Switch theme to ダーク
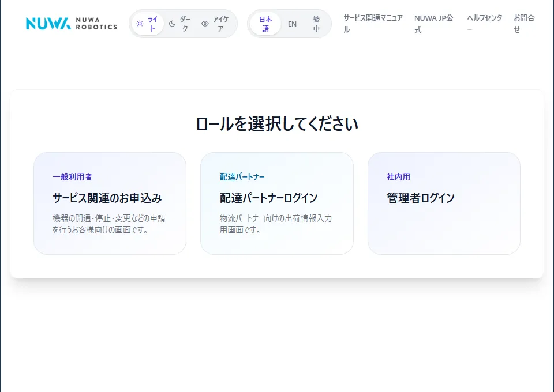 point(180,24)
